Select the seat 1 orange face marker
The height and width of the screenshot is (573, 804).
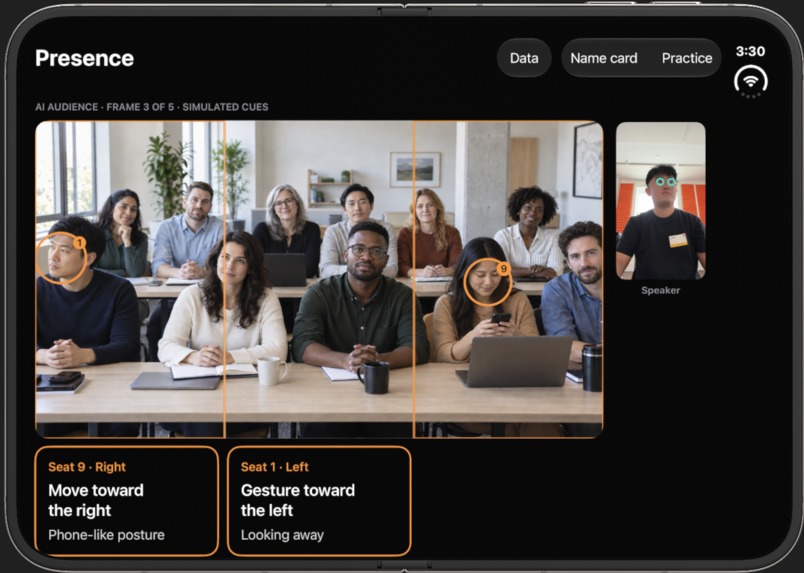tap(62, 258)
